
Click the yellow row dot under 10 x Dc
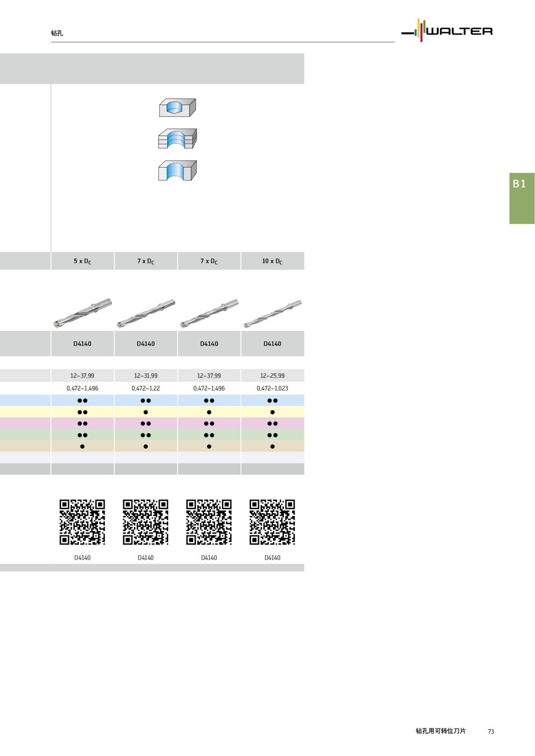(x=272, y=412)
